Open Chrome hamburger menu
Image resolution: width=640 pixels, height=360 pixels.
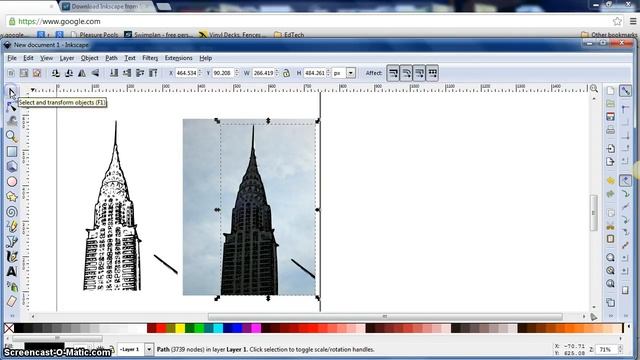click(x=633, y=21)
